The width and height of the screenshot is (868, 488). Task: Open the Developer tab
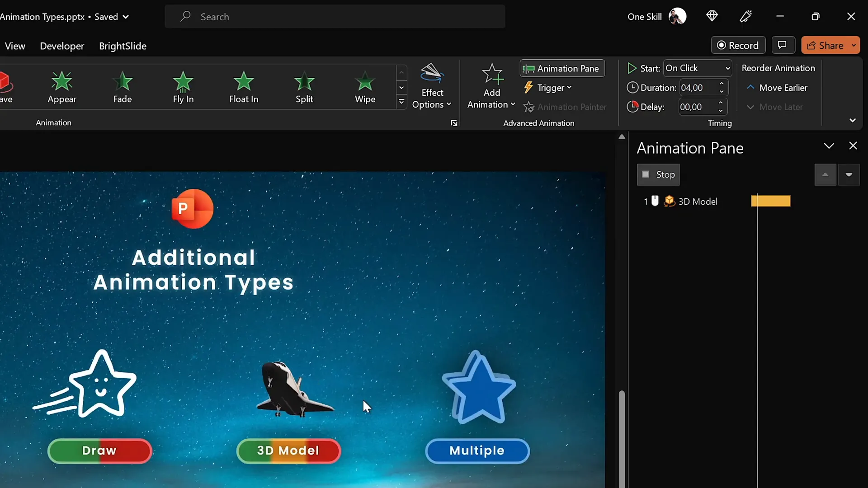pos(62,46)
